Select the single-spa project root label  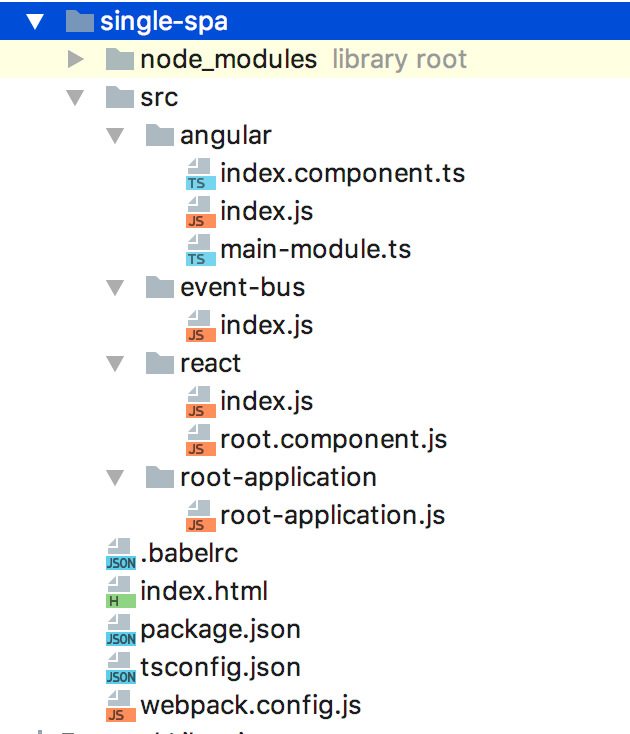point(164,22)
